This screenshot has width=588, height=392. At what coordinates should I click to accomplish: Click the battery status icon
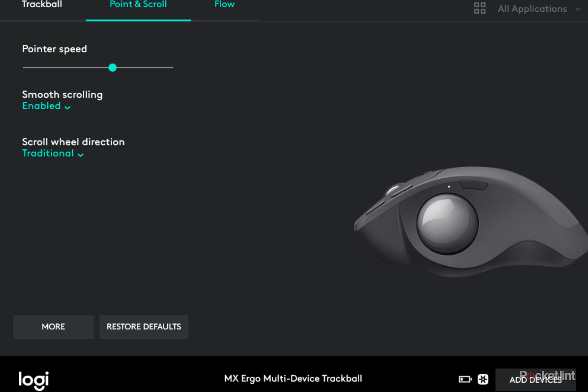pyautogui.click(x=465, y=379)
